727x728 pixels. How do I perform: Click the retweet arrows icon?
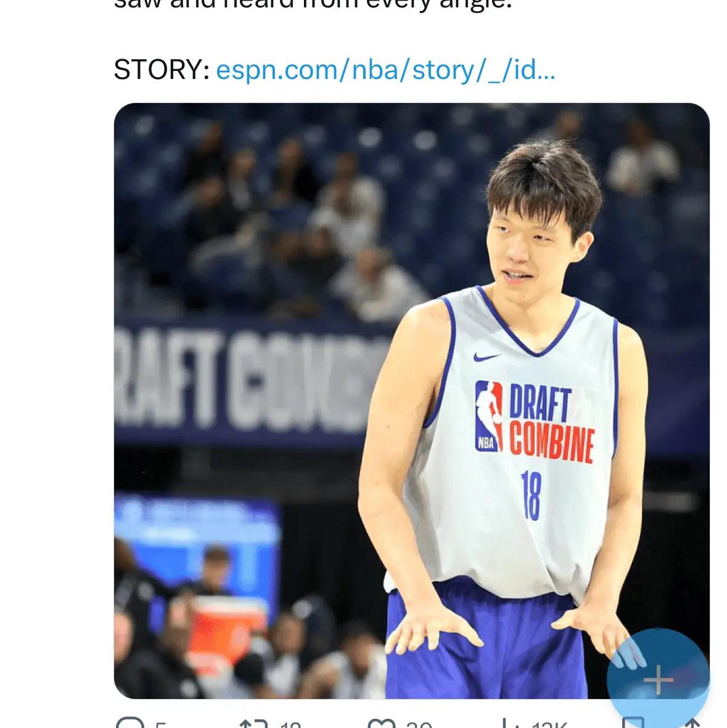click(253, 724)
